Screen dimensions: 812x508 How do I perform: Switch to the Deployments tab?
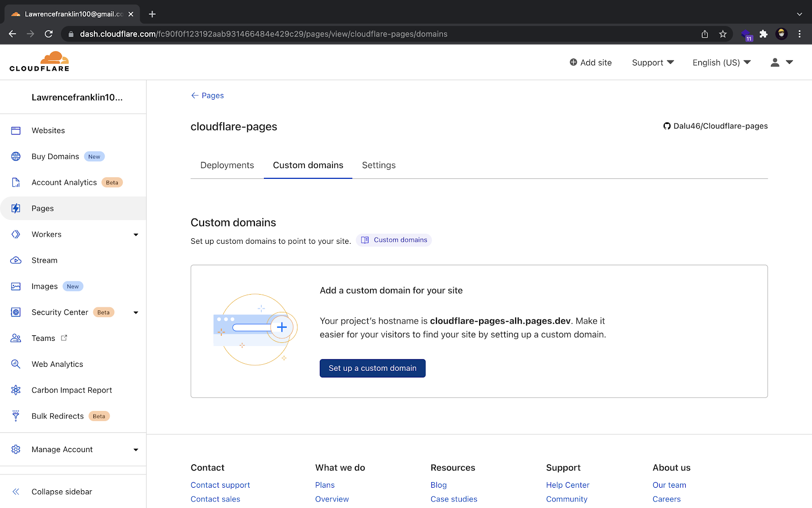pos(227,165)
